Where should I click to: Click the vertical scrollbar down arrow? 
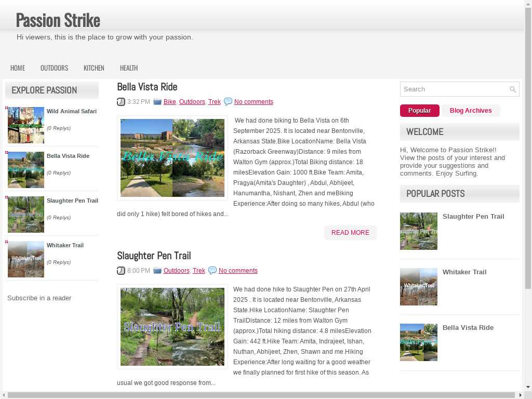coord(528,387)
